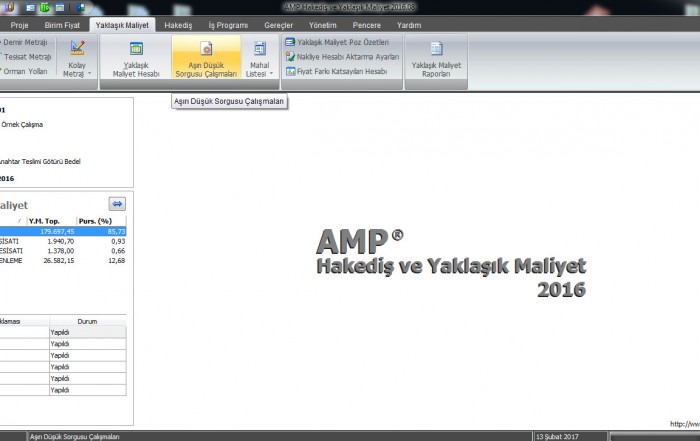This screenshot has height=441, width=700.
Task: Open the Birim Fiyat tab
Action: tap(64, 23)
